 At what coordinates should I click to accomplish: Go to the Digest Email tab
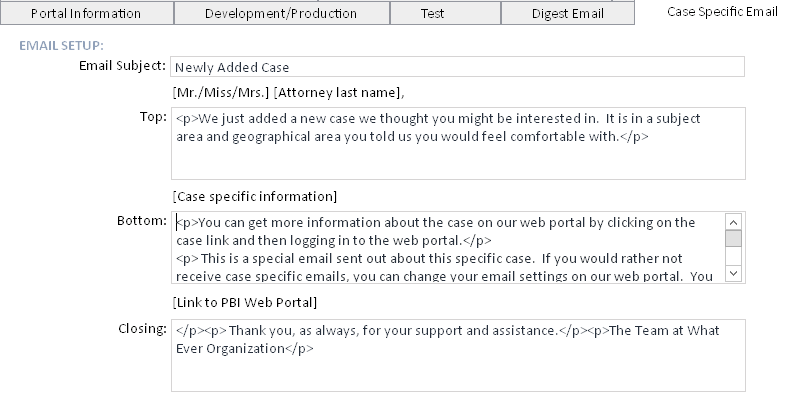click(x=566, y=14)
